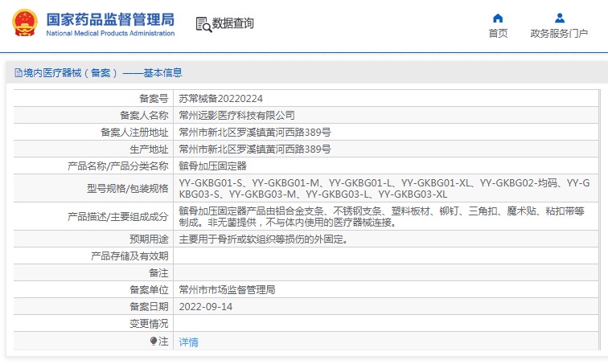Screen dimensions: 608x364
Task: Click the home house icon
Action: [498, 18]
